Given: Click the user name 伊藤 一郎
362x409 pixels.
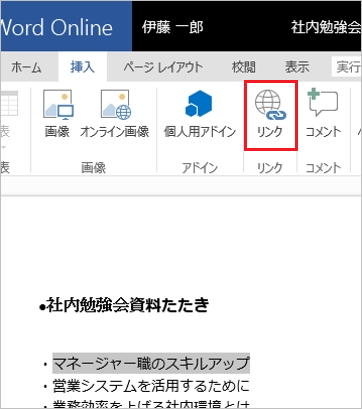Looking at the screenshot, I should point(172,27).
